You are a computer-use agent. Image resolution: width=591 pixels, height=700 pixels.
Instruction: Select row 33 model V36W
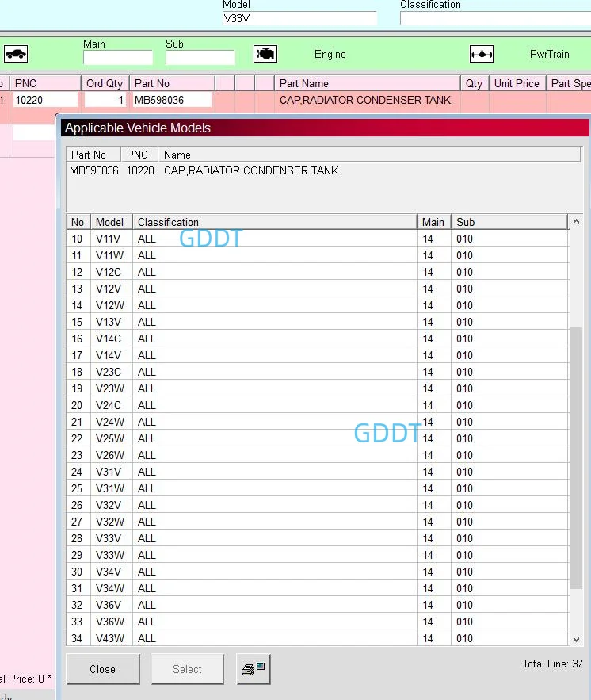317,622
